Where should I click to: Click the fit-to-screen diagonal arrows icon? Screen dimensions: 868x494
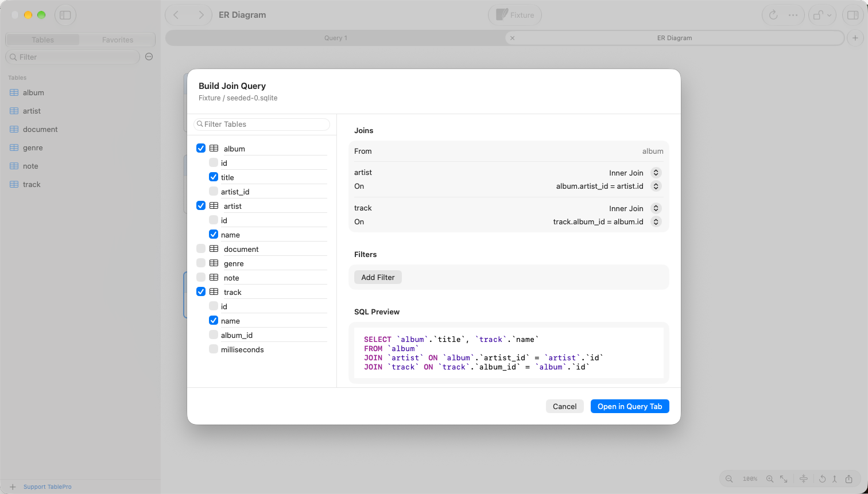click(784, 479)
